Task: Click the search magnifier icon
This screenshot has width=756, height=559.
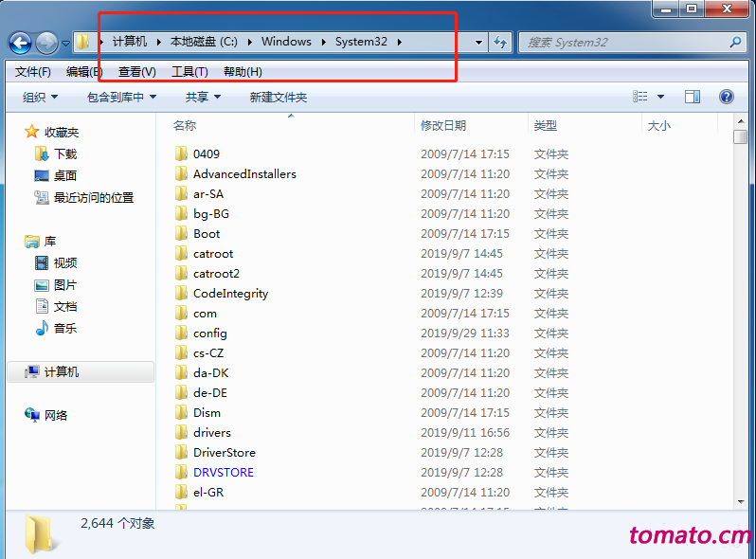Action: pos(736,42)
